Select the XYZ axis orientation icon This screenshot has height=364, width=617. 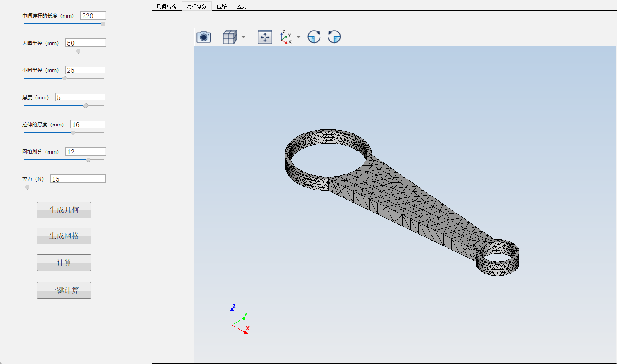[286, 37]
